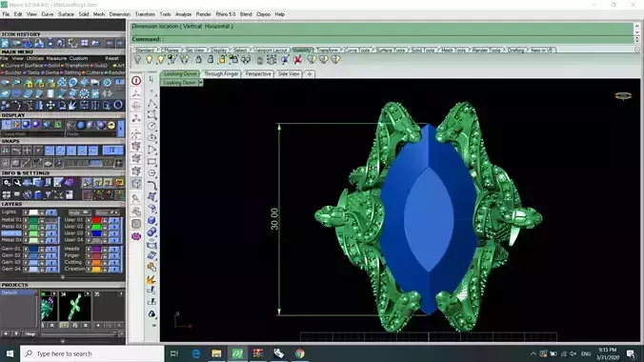Click the plus button to add viewport tab
The width and height of the screenshot is (644, 362).
(x=310, y=74)
